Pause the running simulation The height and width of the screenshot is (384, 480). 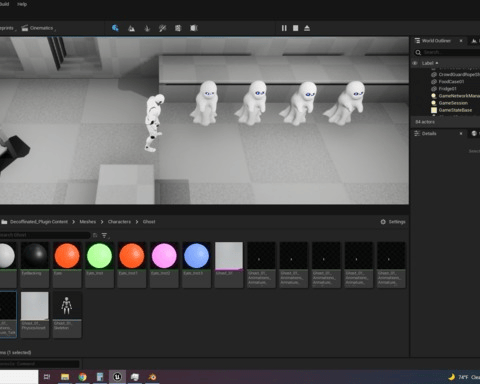pos(284,28)
